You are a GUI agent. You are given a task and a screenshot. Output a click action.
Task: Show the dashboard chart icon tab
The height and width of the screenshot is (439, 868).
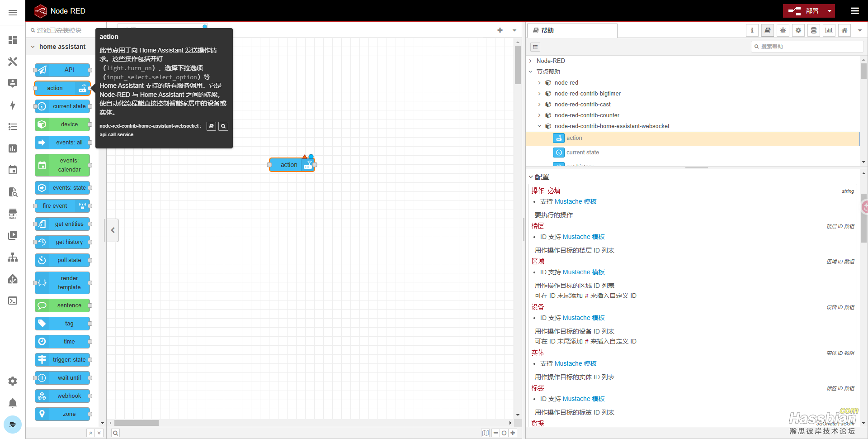coord(829,30)
